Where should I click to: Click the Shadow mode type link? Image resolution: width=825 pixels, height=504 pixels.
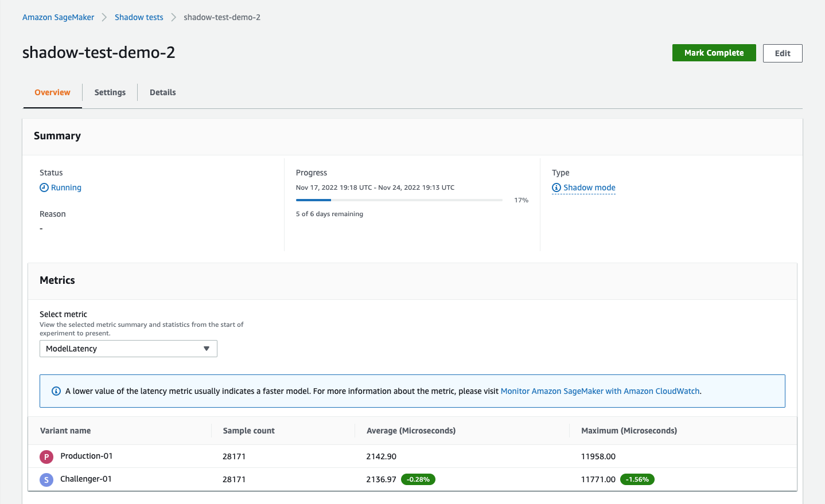(589, 187)
